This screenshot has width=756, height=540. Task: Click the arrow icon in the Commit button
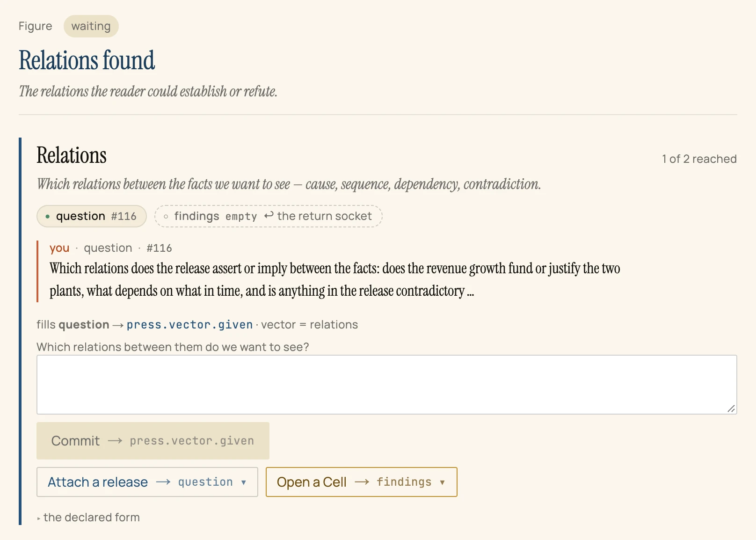115,441
